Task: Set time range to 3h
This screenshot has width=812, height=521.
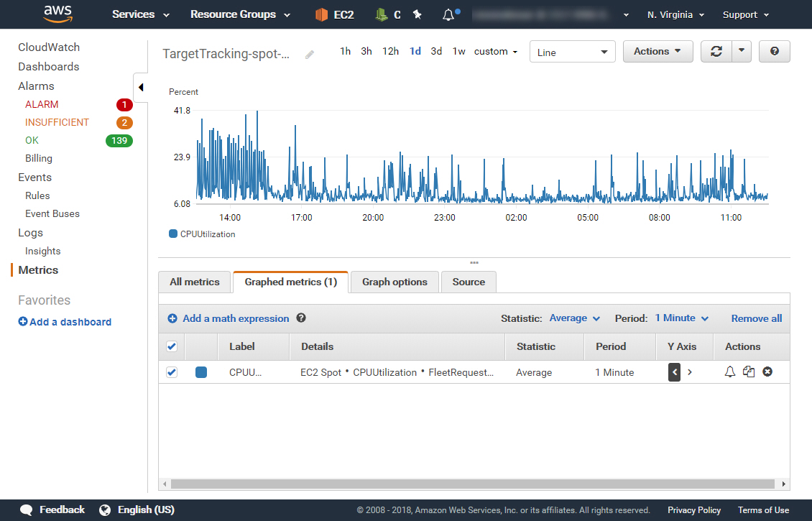Action: coord(366,51)
